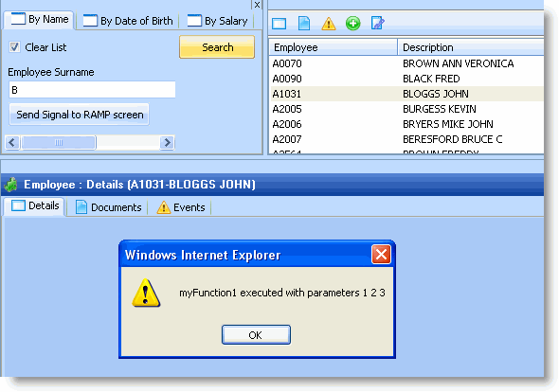Sort by the Employee column header
This screenshot has width=559, height=392.
(333, 47)
